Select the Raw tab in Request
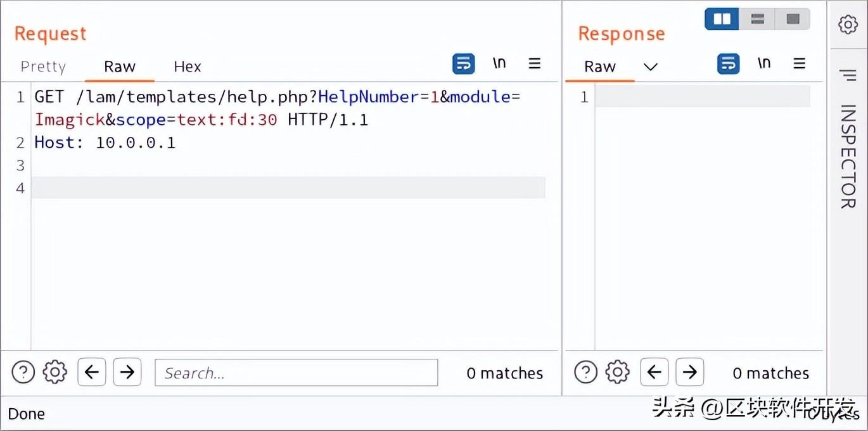Viewport: 868px width, 431px height. (120, 67)
